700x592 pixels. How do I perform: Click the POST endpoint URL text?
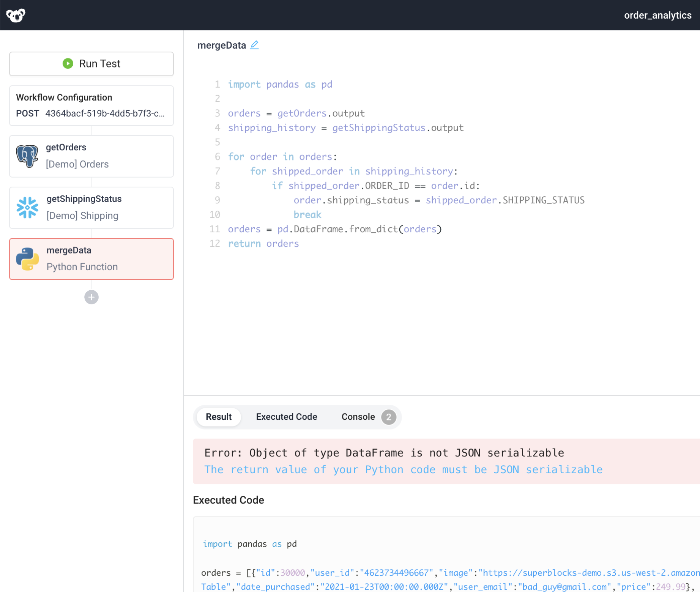click(x=104, y=113)
